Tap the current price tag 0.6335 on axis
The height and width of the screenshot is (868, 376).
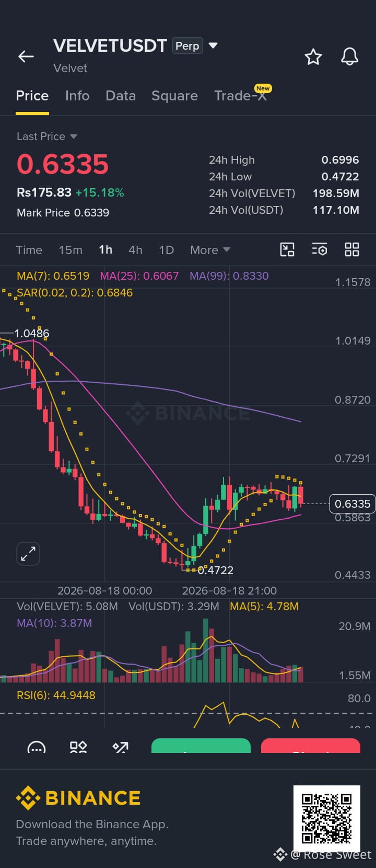click(352, 504)
